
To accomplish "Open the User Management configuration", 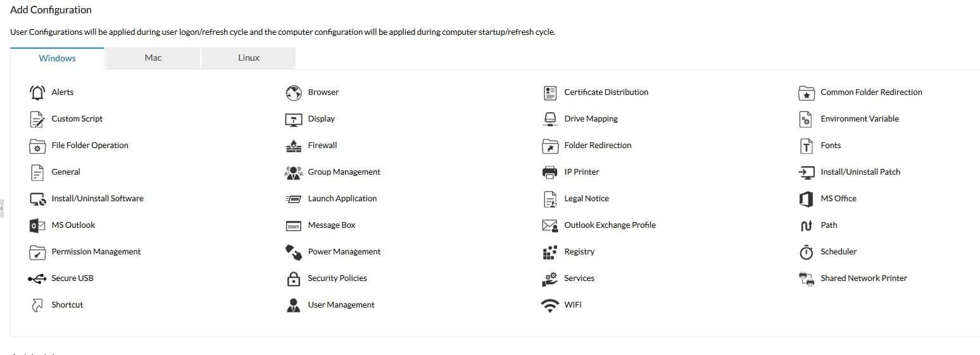I will coord(341,305).
